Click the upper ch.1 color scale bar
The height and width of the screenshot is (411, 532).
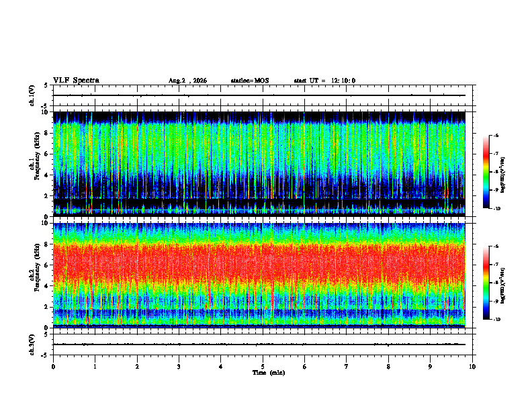coord(486,172)
